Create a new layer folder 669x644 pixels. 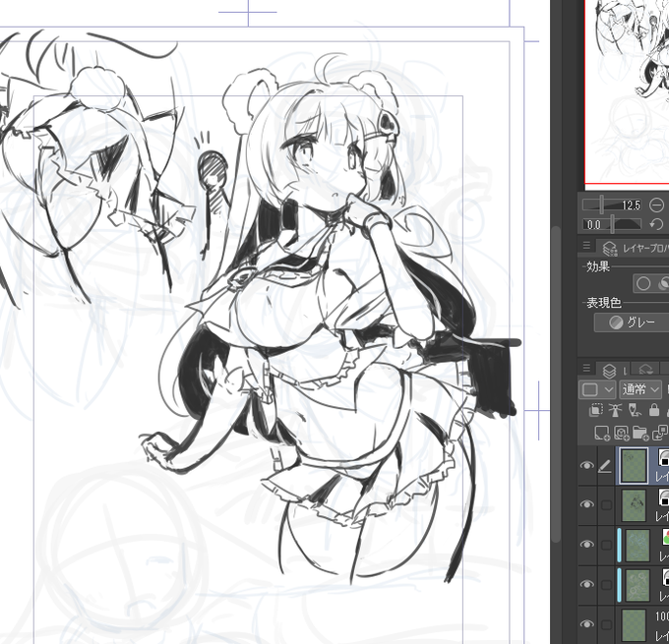640,433
